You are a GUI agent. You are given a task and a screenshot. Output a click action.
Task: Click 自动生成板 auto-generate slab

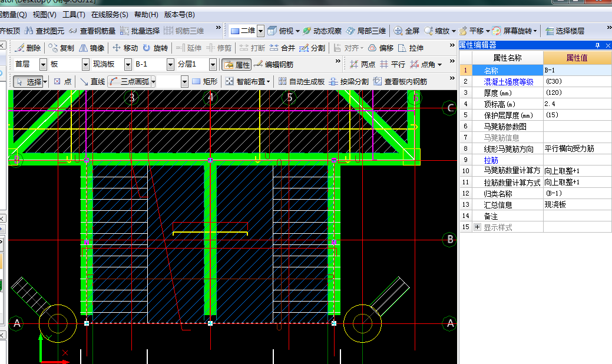click(x=302, y=81)
